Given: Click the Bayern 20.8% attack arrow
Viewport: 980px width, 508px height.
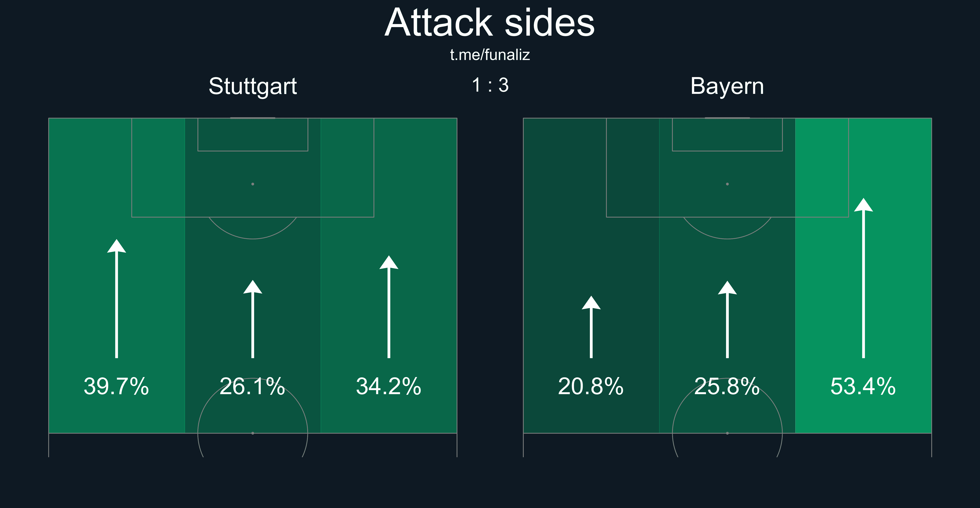Looking at the screenshot, I should point(591,329).
